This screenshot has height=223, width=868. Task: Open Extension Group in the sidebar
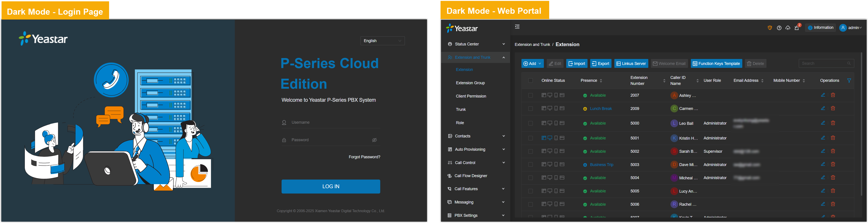pyautogui.click(x=470, y=83)
